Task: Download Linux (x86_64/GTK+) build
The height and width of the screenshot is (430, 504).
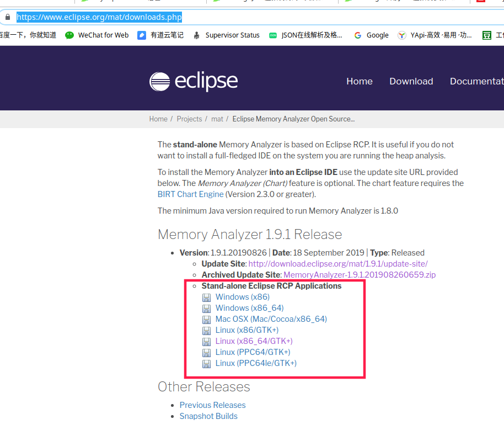Action: (x=254, y=341)
